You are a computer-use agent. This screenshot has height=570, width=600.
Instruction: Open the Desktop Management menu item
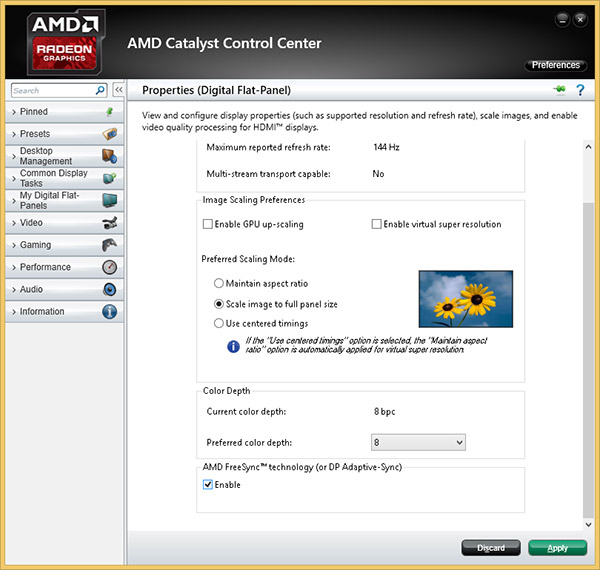[65, 156]
